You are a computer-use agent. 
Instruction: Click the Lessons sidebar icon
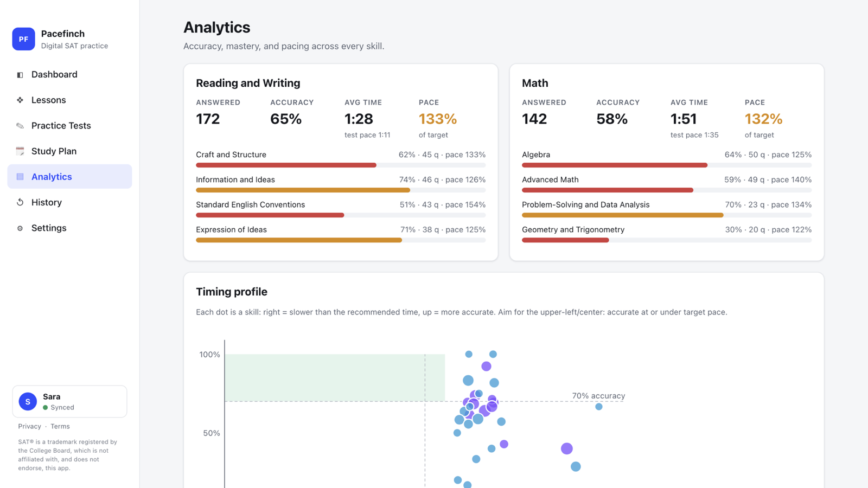[x=20, y=100]
